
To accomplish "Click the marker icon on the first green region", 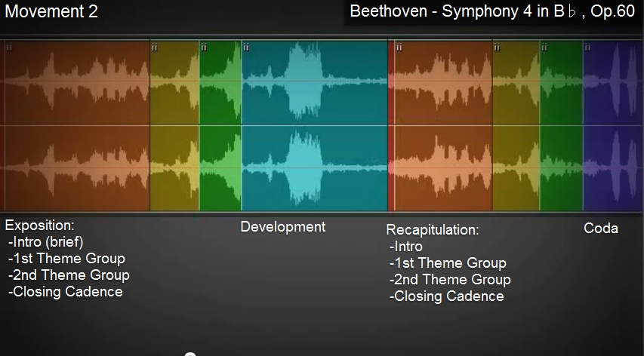I will tap(204, 48).
